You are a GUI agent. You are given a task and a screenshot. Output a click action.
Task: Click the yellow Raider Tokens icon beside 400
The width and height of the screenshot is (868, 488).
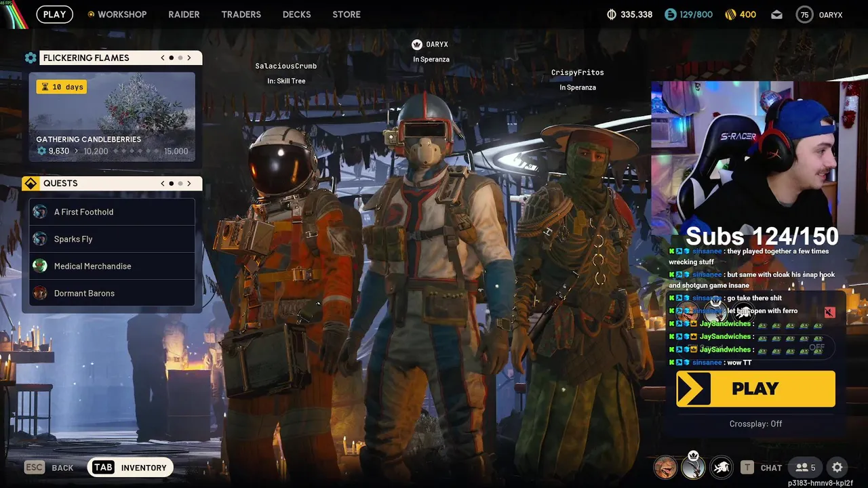730,14
